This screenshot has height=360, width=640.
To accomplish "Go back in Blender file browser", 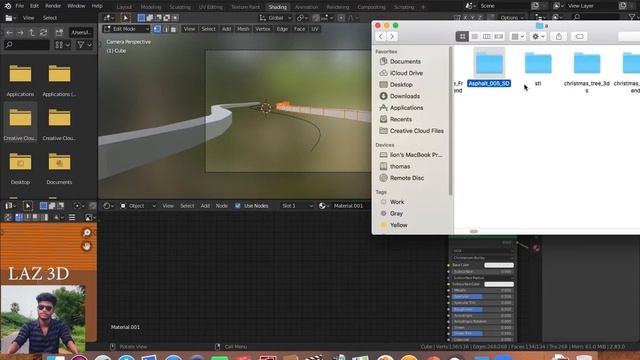I will 9,32.
